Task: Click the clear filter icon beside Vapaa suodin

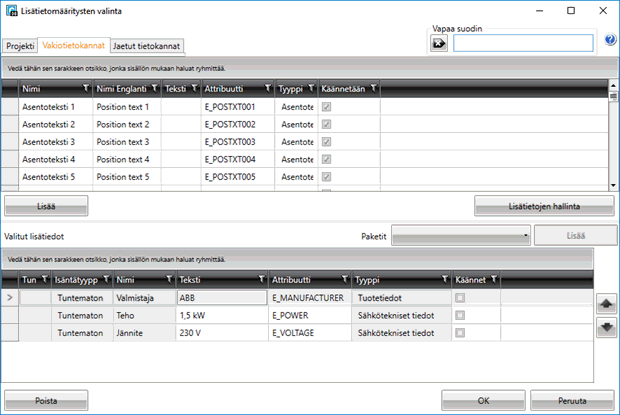Action: [438, 43]
